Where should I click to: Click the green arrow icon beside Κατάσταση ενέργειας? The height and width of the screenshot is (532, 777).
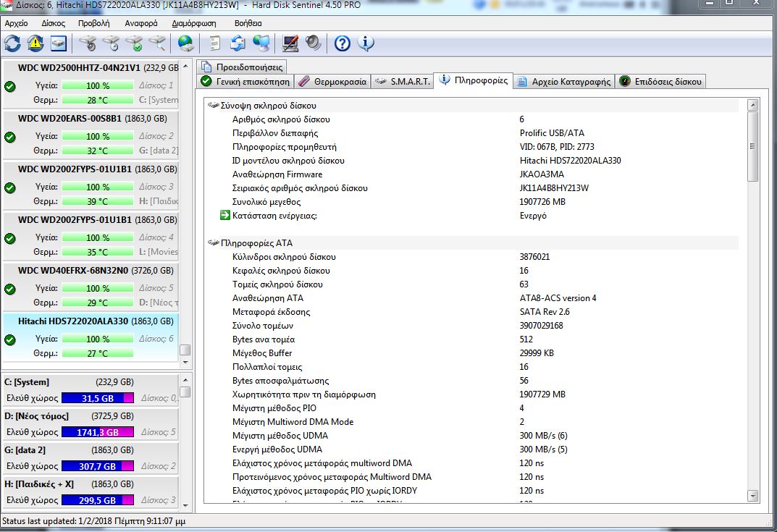225,215
